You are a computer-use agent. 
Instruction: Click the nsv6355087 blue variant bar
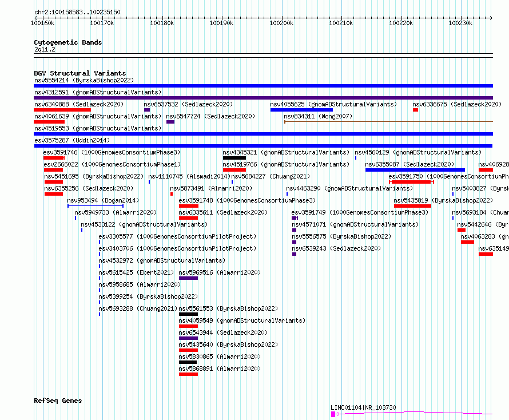pyautogui.click(x=415, y=170)
